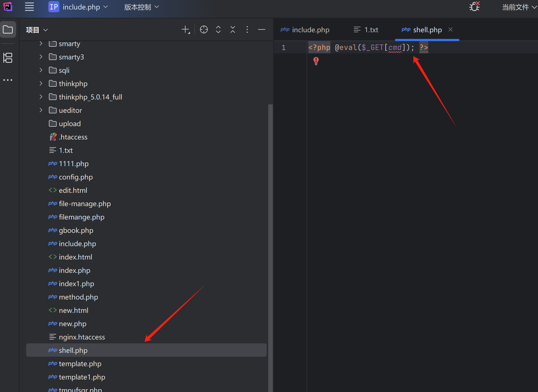Click the expand all icon in the project panel
This screenshot has height=392, width=538.
[x=218, y=29]
